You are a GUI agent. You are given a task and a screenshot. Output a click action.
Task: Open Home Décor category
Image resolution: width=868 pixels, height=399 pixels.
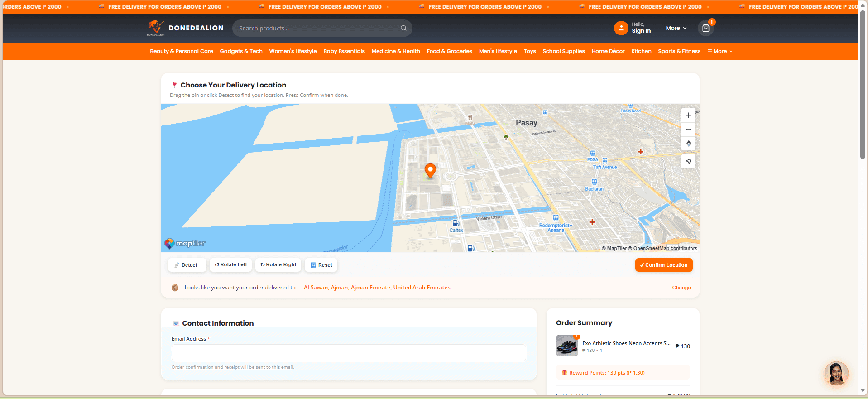pos(608,51)
